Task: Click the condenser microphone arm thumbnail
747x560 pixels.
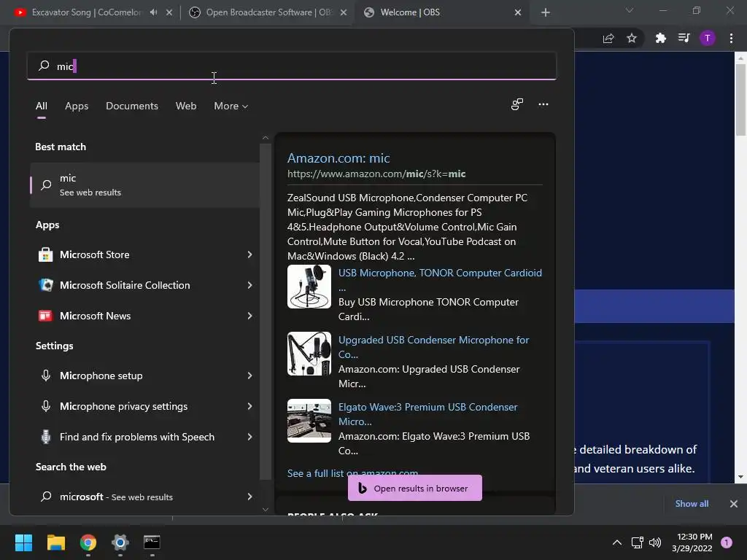Action: [309, 354]
